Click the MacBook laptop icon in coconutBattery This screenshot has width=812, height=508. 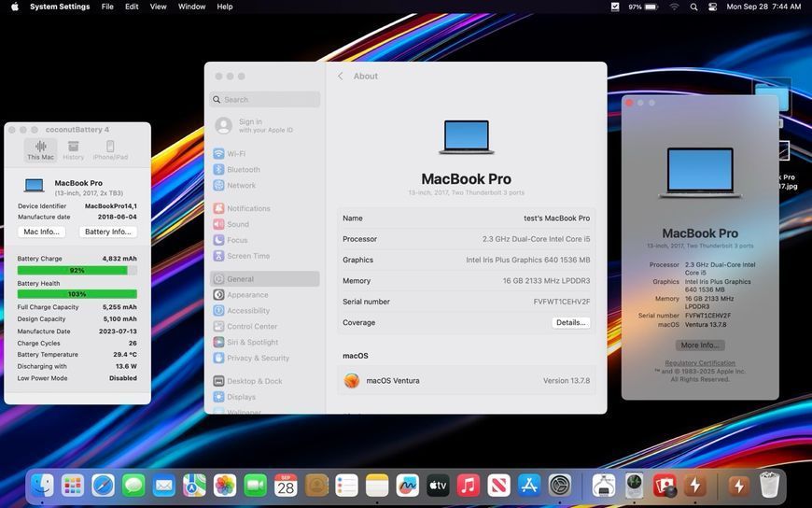pyautogui.click(x=35, y=186)
